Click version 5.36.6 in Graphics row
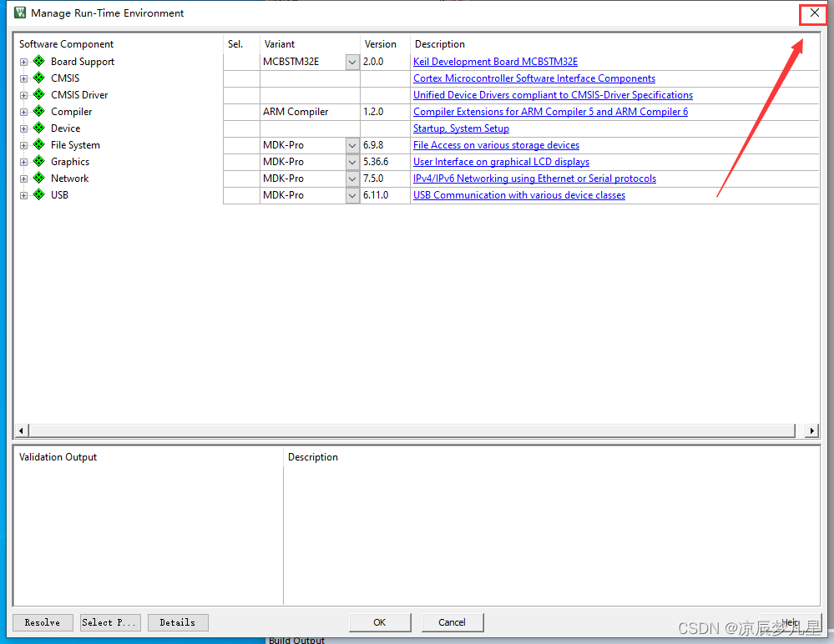834x644 pixels. tap(376, 162)
